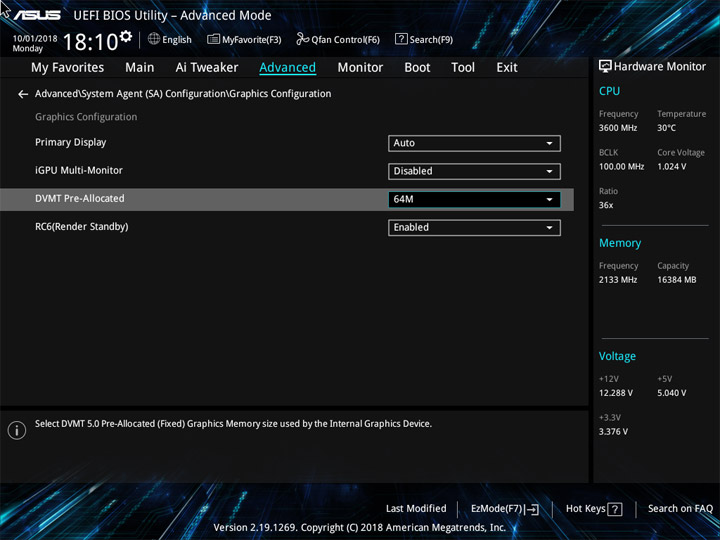This screenshot has height=540, width=720.
Task: Open MyFavorite(F3) label
Action: pos(252,40)
